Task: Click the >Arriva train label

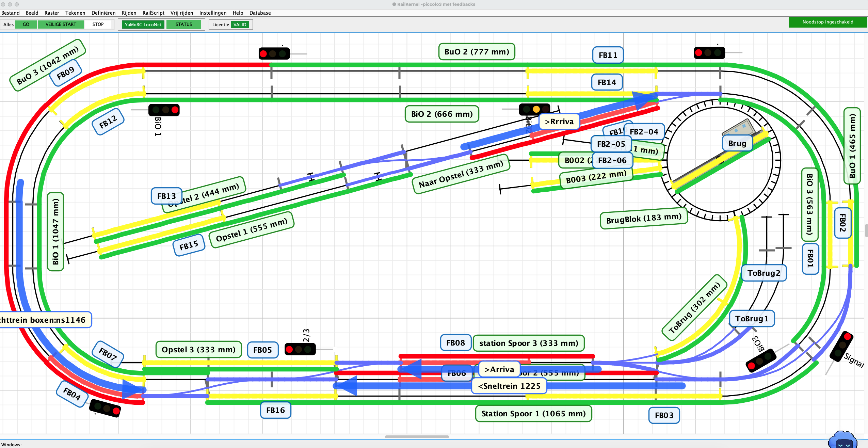Action: click(499, 369)
